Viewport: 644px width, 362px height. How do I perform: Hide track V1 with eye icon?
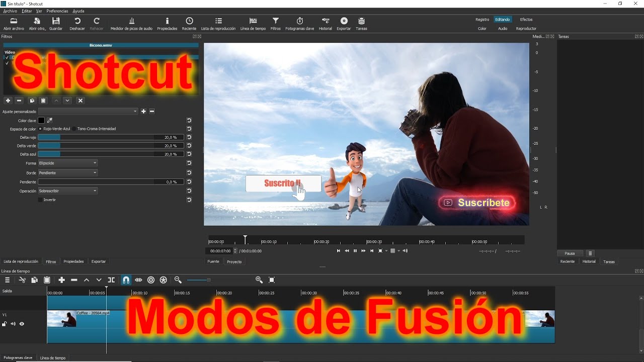[x=22, y=324]
